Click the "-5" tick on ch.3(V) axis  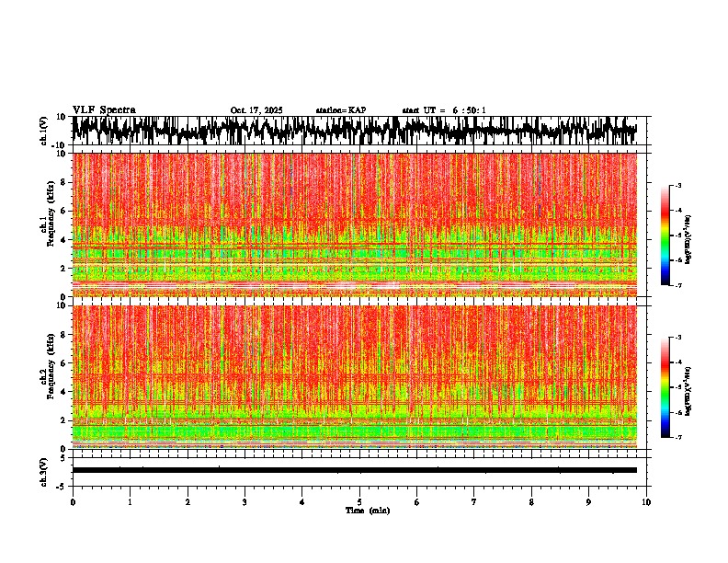pyautogui.click(x=62, y=487)
